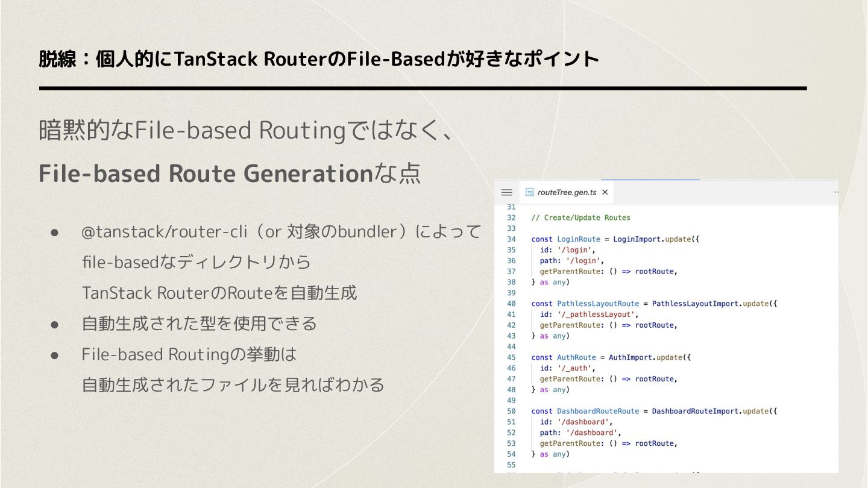Click the TS file icon on the tab
Viewport: 868px width, 488px height.
[530, 192]
